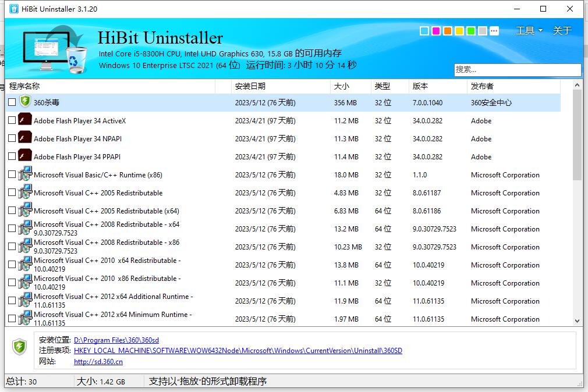Screen dimensions: 588x392
Task: Click the window resize grip in status bar corner
Action: (x=580, y=383)
